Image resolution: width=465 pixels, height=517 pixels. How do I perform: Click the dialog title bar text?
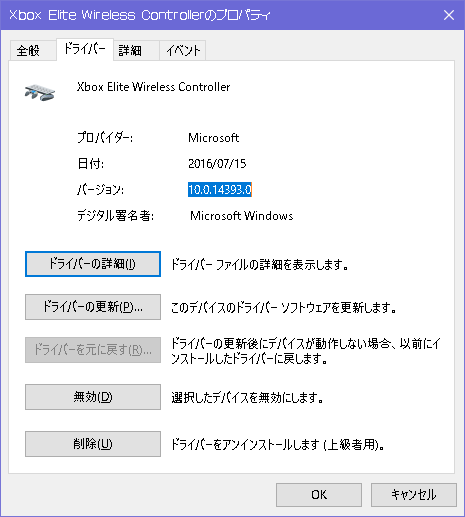click(x=140, y=15)
